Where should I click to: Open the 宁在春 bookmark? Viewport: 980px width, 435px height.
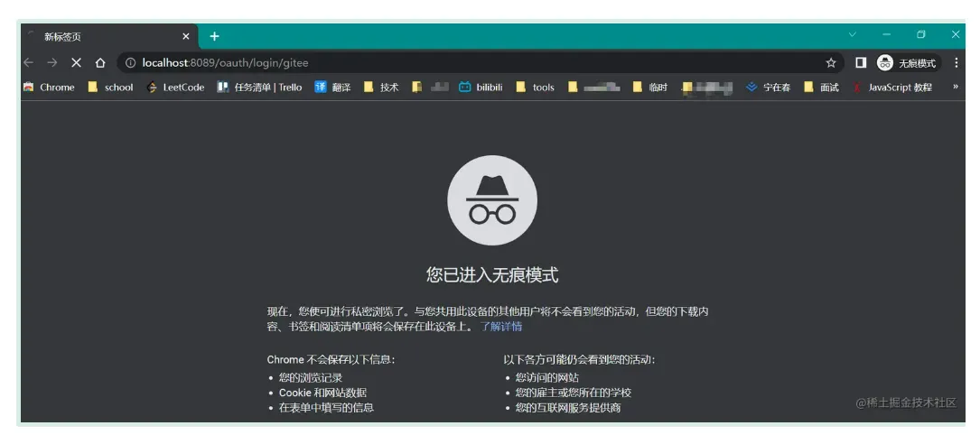coord(768,88)
